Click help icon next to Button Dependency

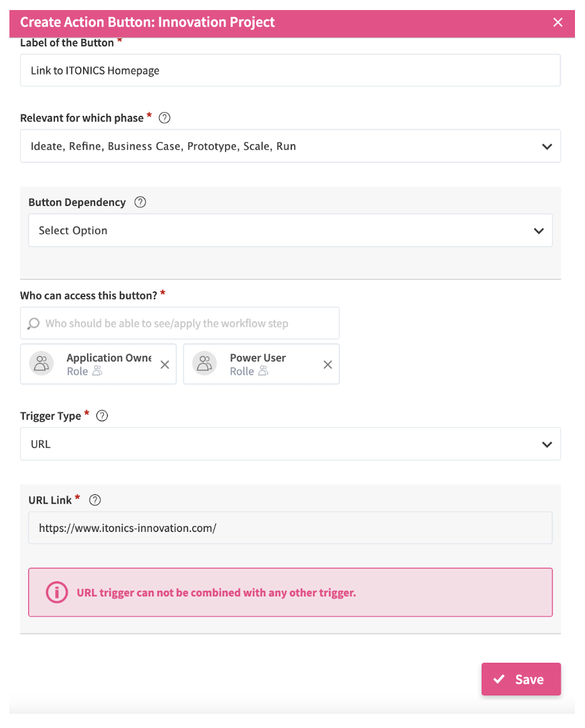140,202
